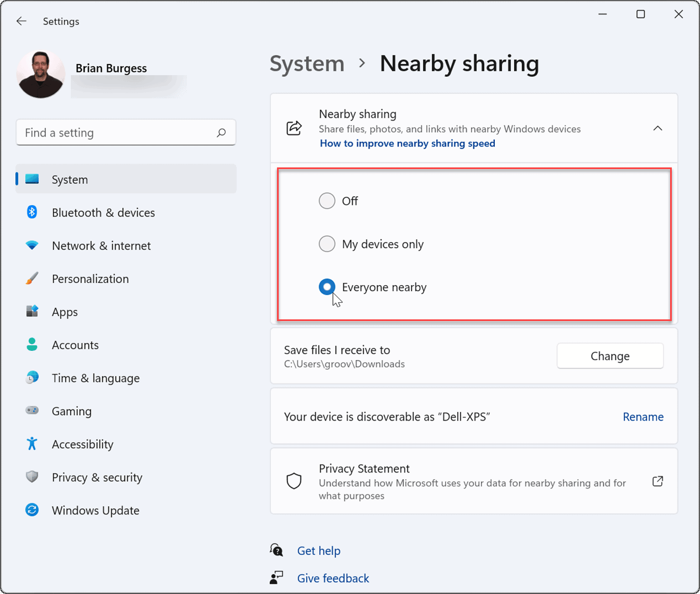Image resolution: width=700 pixels, height=594 pixels.
Task: Collapse the Nearby sharing section
Action: (x=657, y=128)
